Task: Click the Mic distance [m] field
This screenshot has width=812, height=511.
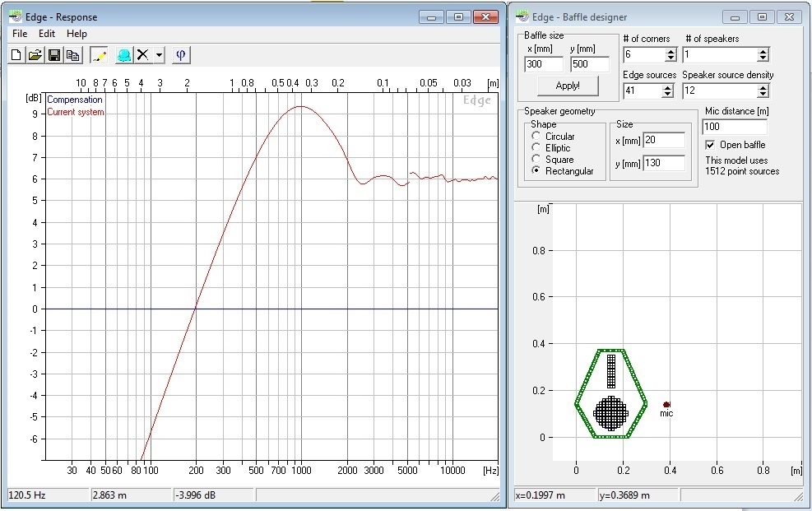Action: tap(735, 127)
